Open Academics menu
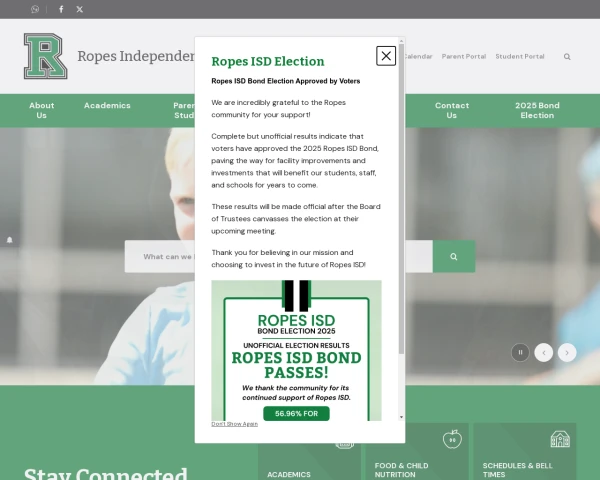This screenshot has height=480, width=600. 107,105
